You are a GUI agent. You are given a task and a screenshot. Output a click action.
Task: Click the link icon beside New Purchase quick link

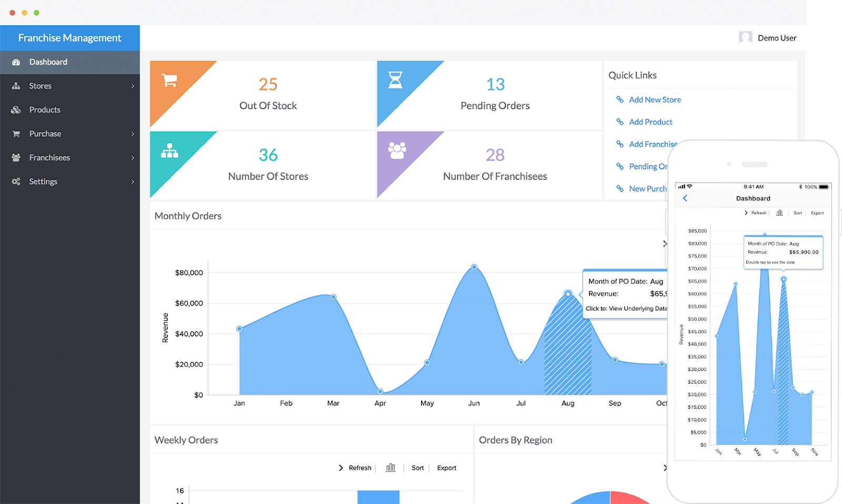pos(620,188)
